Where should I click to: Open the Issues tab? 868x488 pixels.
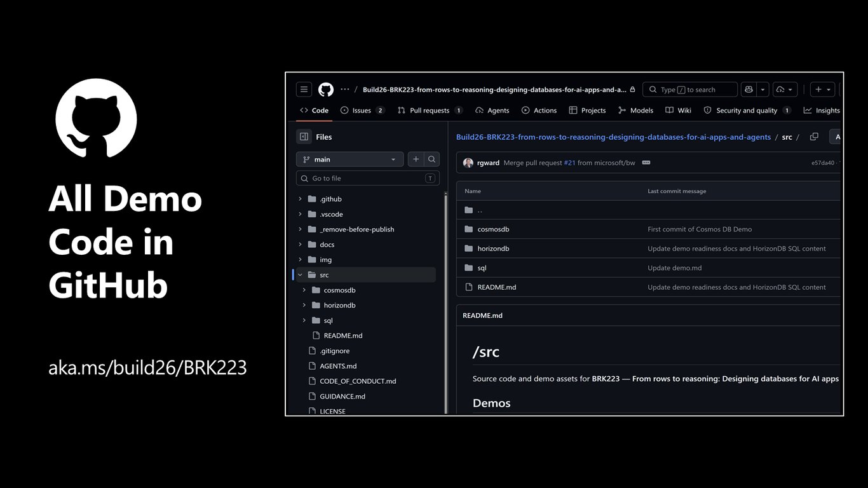click(362, 111)
